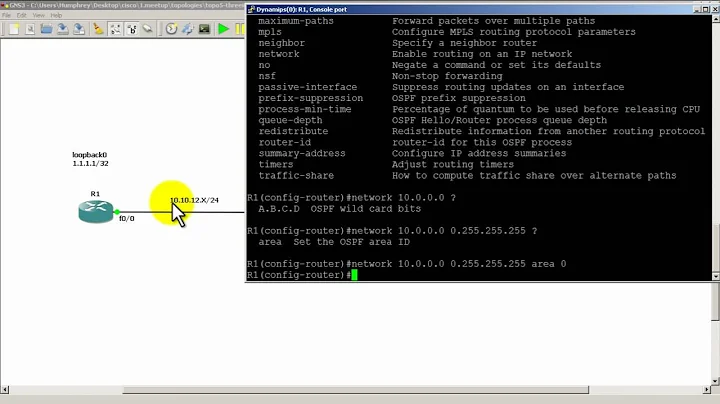The height and width of the screenshot is (404, 720).
Task: Open the File menu in GNS3
Action: click(6, 15)
